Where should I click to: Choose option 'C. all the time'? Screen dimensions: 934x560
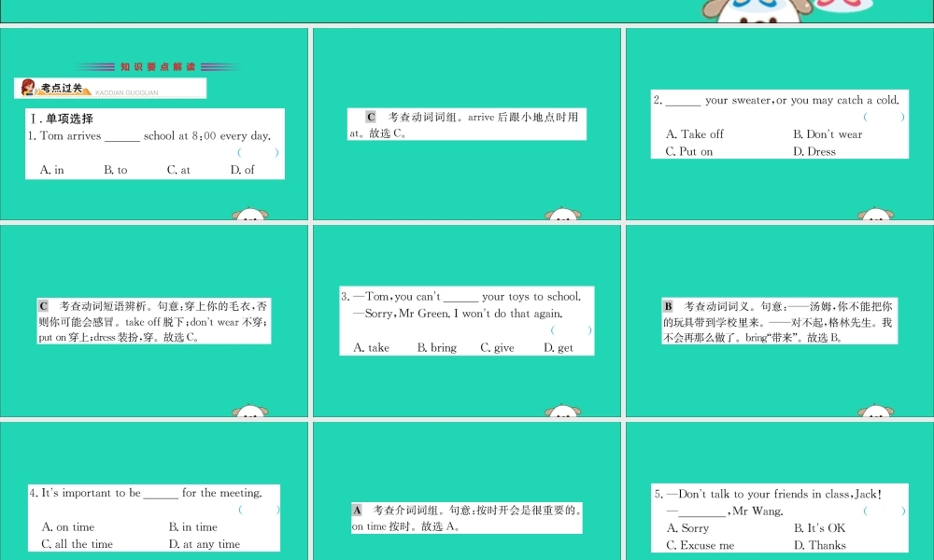77,544
